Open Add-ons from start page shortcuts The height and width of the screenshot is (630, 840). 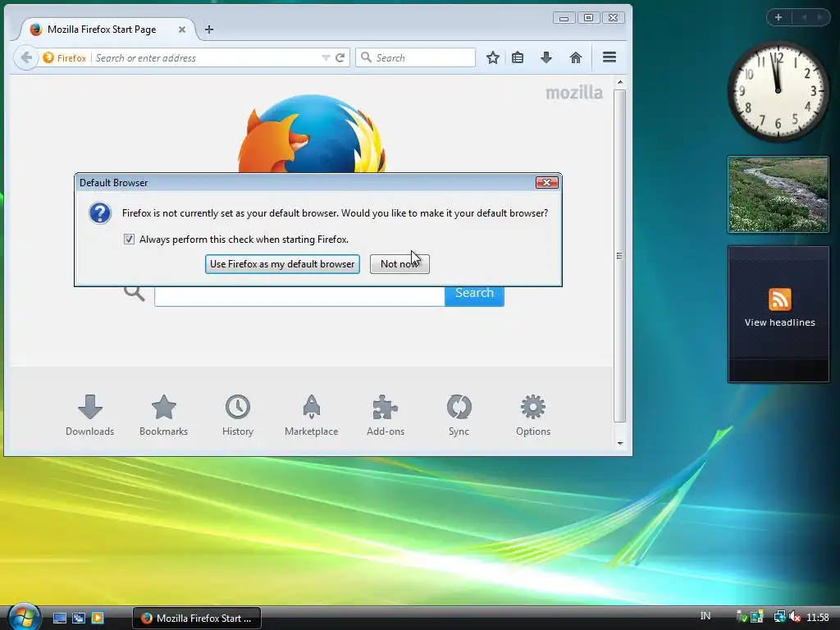tap(386, 415)
